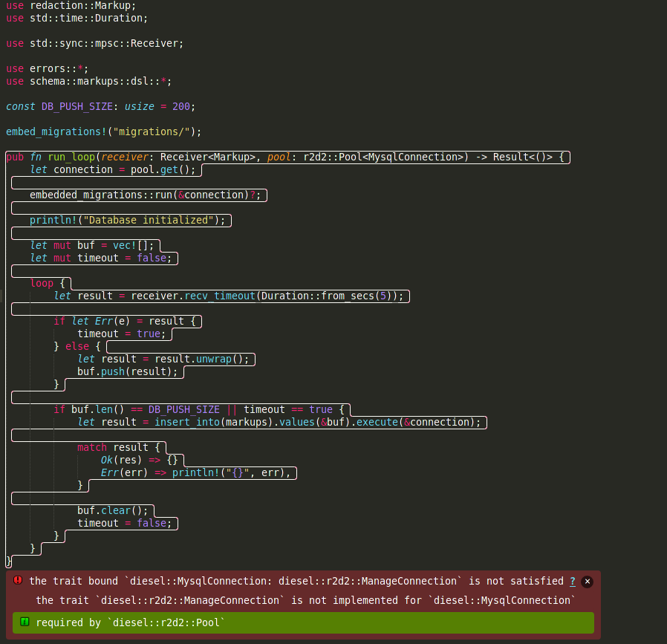Click the run_loop function name

pos(71,157)
